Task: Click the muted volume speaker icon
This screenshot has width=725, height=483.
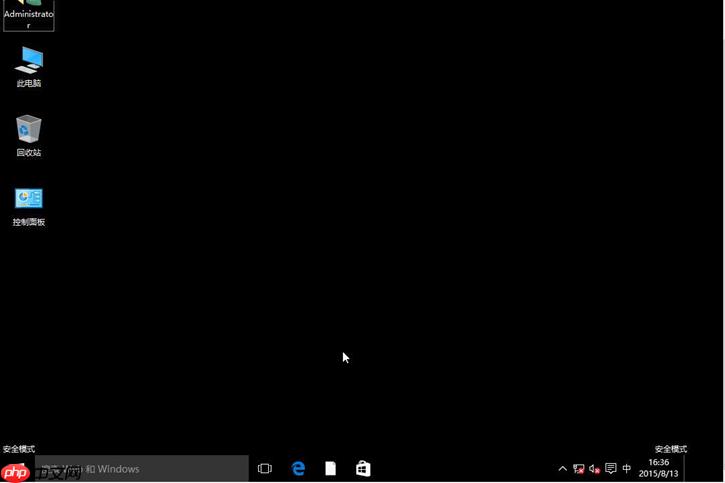Action: tap(594, 468)
